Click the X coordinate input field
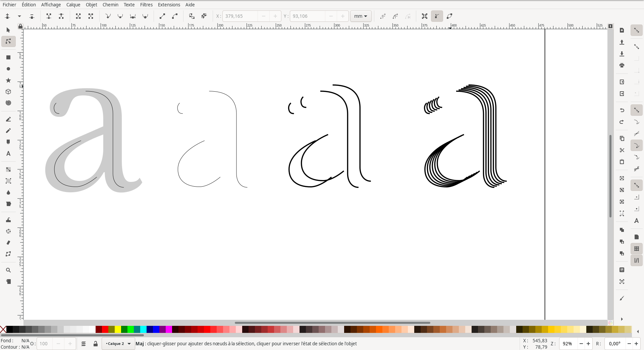 point(240,16)
